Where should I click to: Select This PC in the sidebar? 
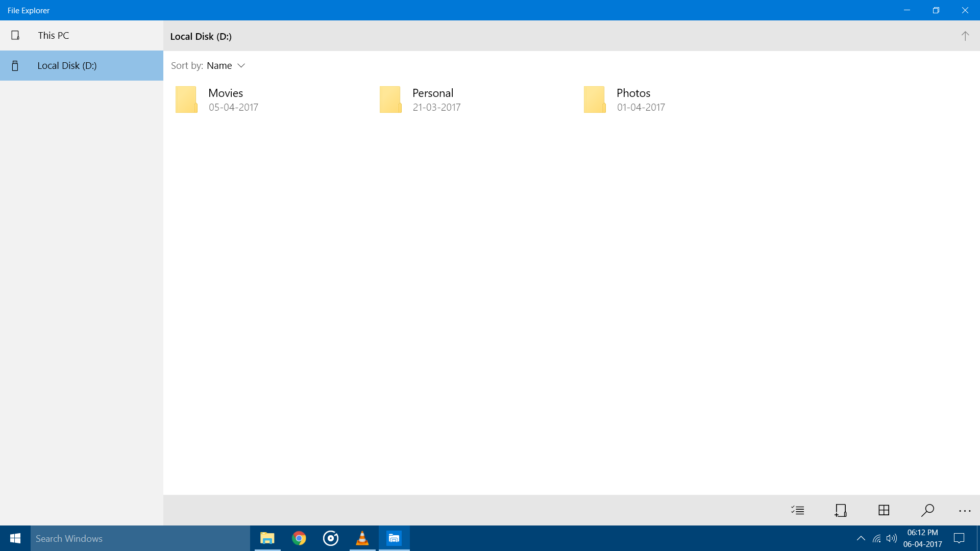tap(82, 35)
